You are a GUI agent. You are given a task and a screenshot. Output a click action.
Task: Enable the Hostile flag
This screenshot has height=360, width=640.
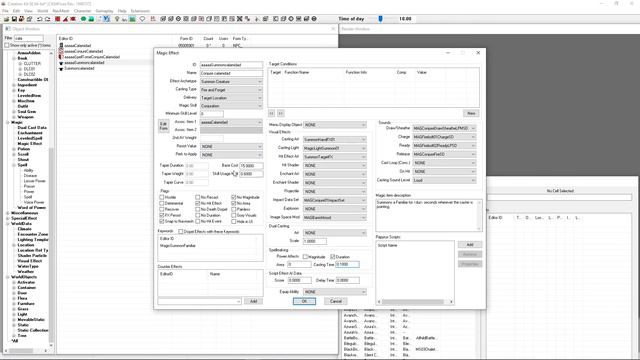click(x=162, y=197)
